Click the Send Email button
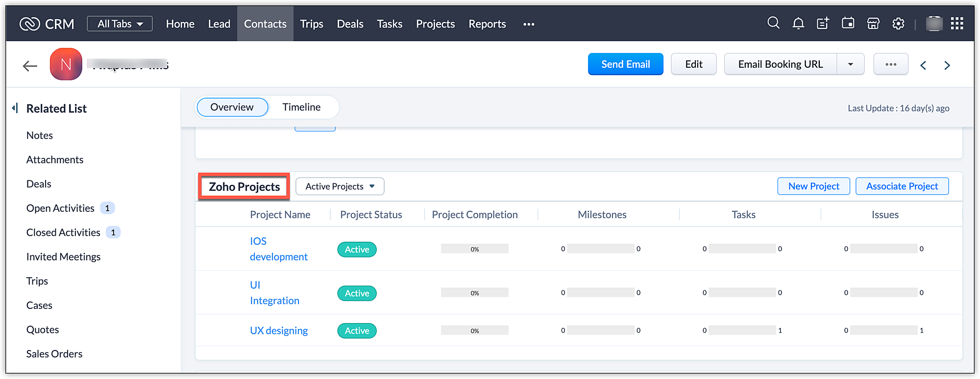The width and height of the screenshot is (980, 379). tap(625, 64)
